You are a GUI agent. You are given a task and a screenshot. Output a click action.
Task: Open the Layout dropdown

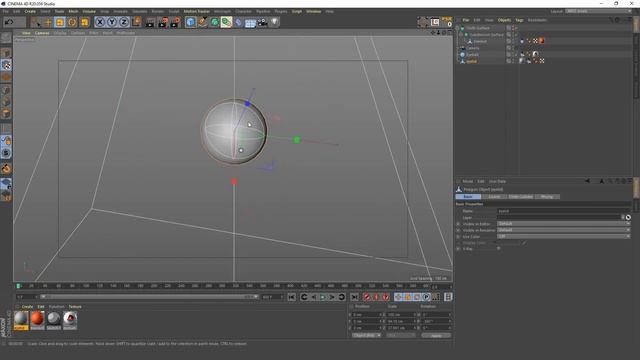(598, 11)
